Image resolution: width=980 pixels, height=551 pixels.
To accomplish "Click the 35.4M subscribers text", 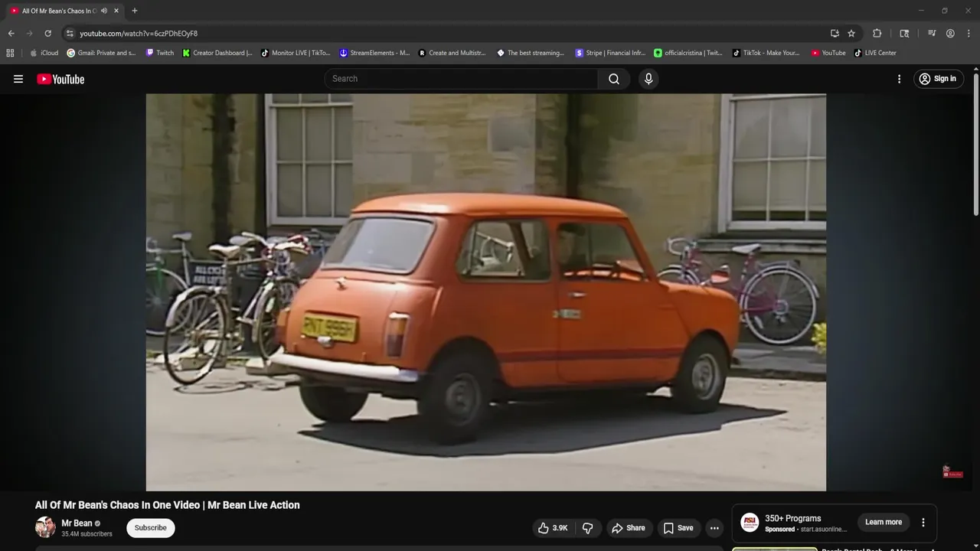I will tap(87, 534).
